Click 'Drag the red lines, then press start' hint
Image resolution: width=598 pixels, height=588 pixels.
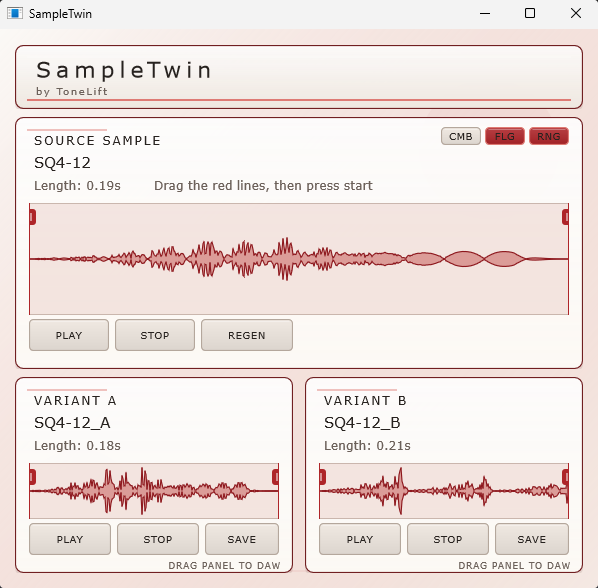point(263,186)
